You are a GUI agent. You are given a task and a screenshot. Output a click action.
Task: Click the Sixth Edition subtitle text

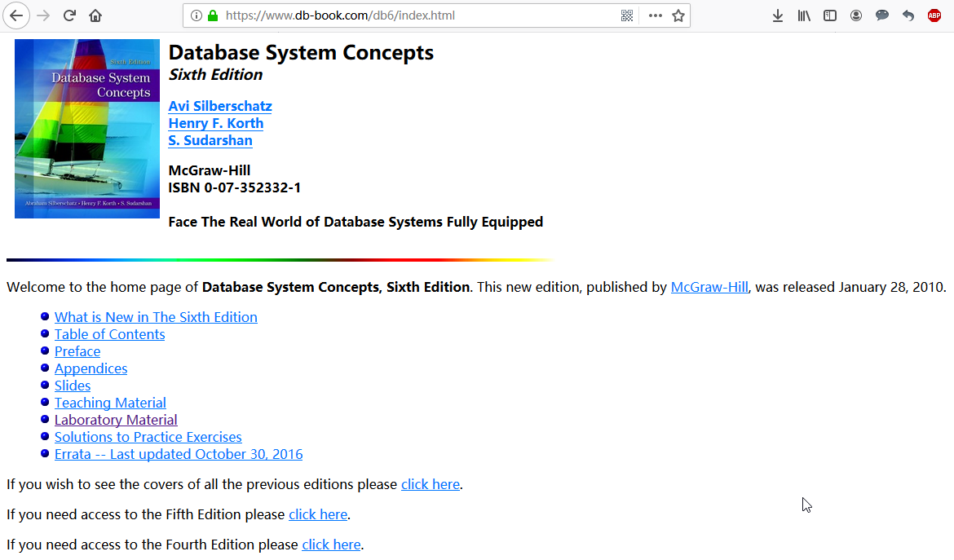pyautogui.click(x=215, y=75)
